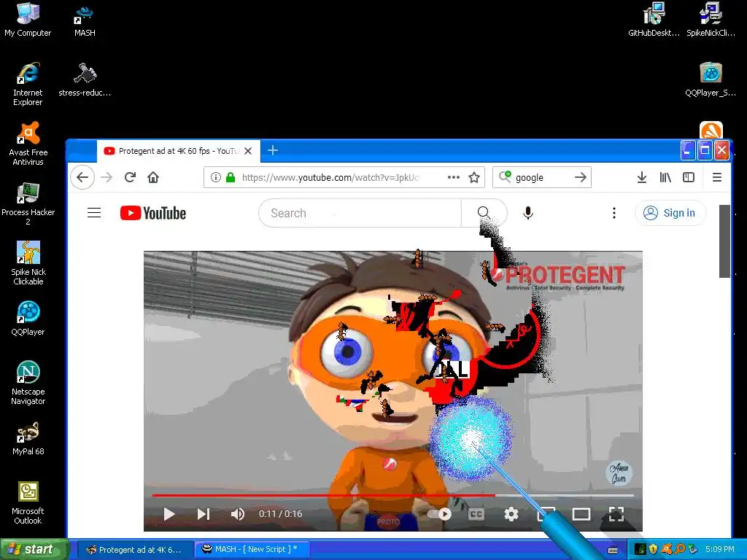Viewport: 747px width, 560px height.
Task: Click the tray magnifier icon
Action: tap(680, 550)
